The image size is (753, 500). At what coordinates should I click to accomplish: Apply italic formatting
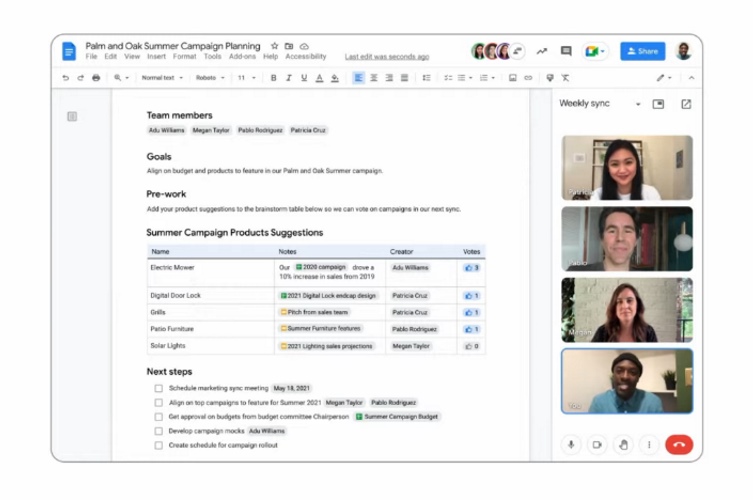289,78
